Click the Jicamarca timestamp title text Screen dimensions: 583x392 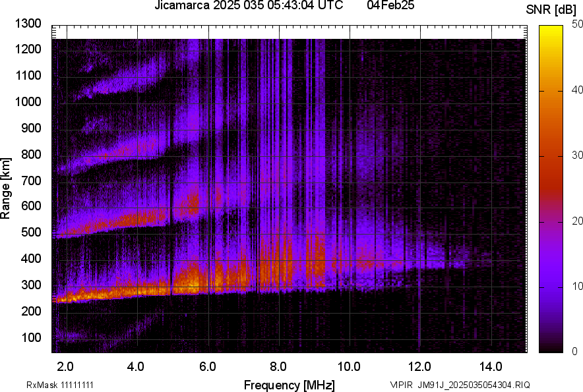tap(248, 6)
